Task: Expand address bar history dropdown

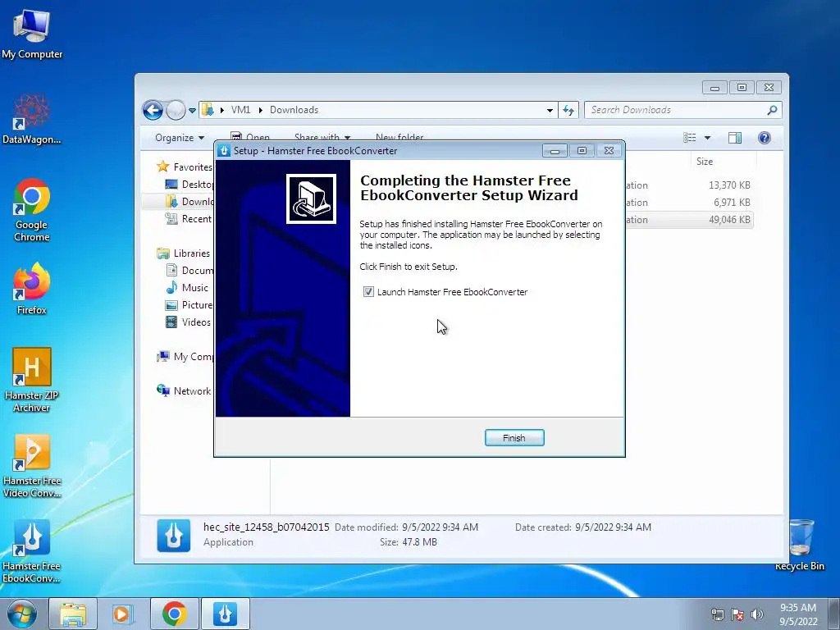Action: [x=550, y=111]
